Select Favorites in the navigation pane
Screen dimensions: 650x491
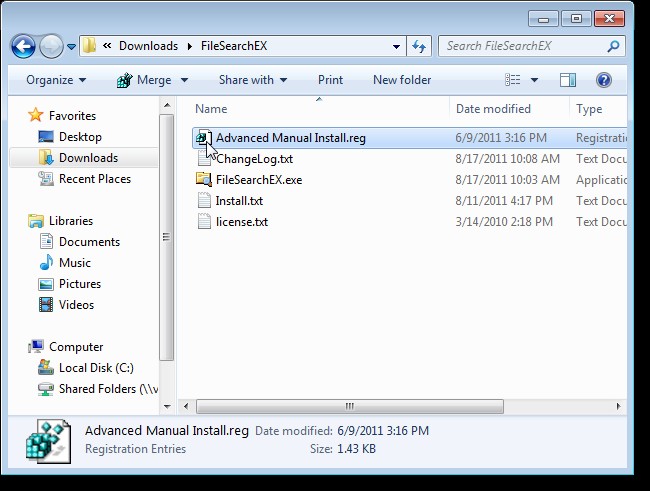pyautogui.click(x=72, y=116)
